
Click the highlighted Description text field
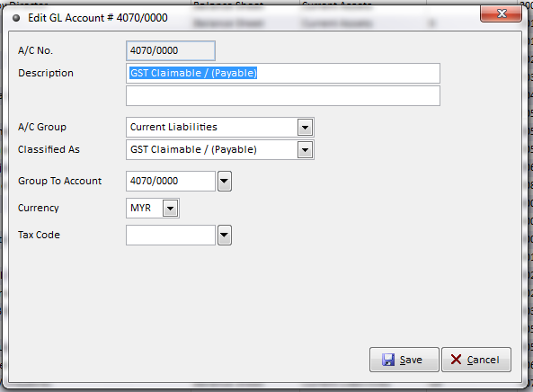(283, 73)
